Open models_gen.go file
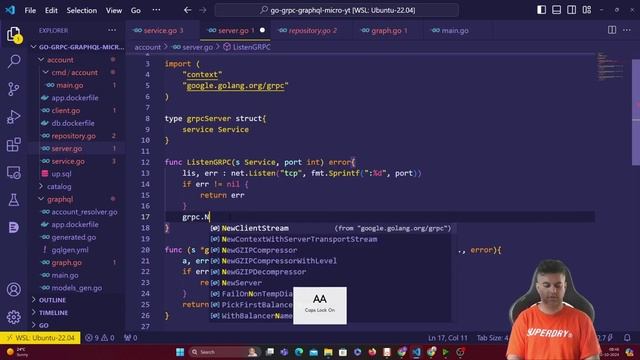This screenshot has width=640, height=360. (x=78, y=288)
